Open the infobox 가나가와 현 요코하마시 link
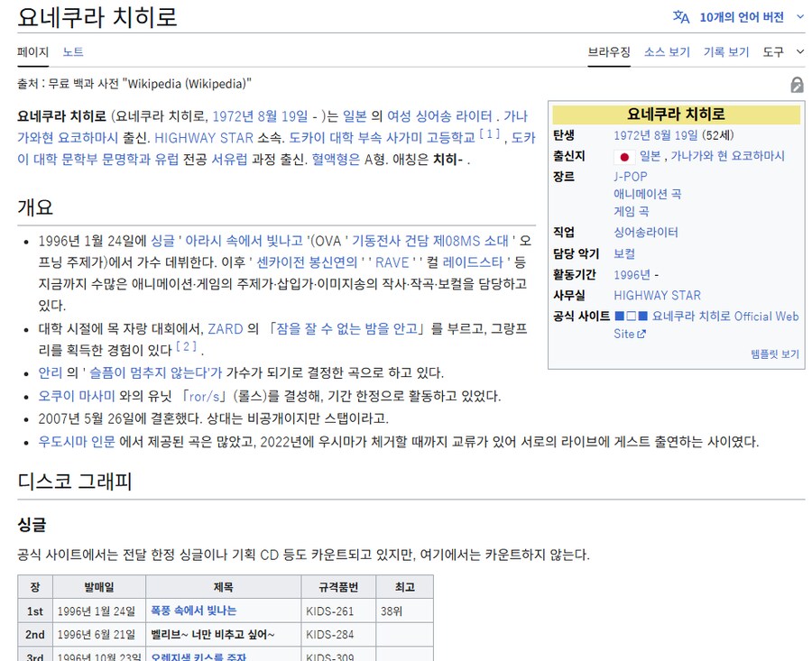 pos(727,156)
